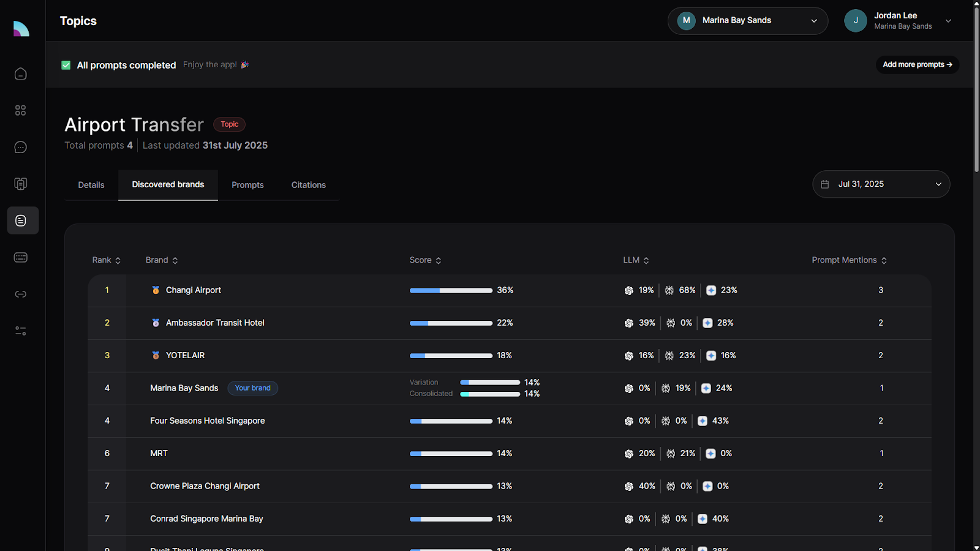Open the four-circles dashboard icon in sidebar
The image size is (980, 551).
21,111
